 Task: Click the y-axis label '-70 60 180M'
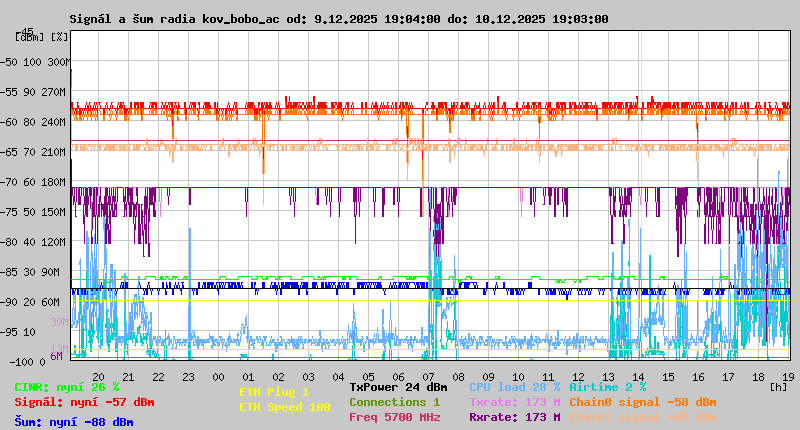(33, 182)
